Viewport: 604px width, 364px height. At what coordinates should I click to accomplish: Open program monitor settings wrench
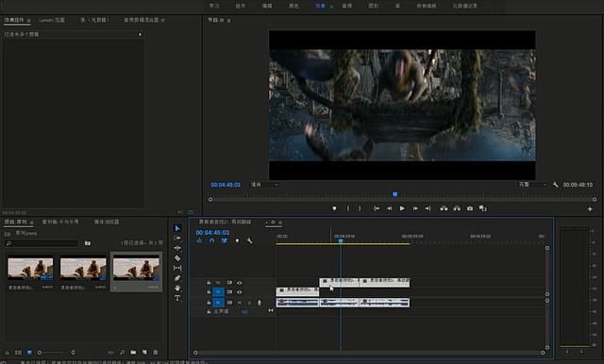[x=555, y=185]
